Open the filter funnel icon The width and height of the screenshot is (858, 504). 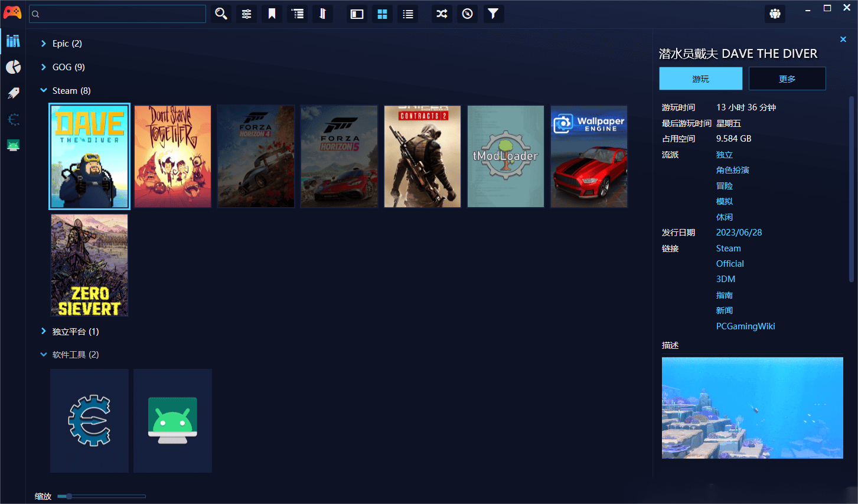pos(493,14)
